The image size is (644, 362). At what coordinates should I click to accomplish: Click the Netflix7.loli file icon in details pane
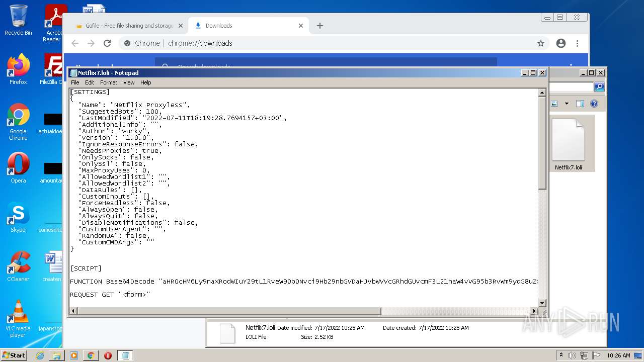pyautogui.click(x=227, y=333)
